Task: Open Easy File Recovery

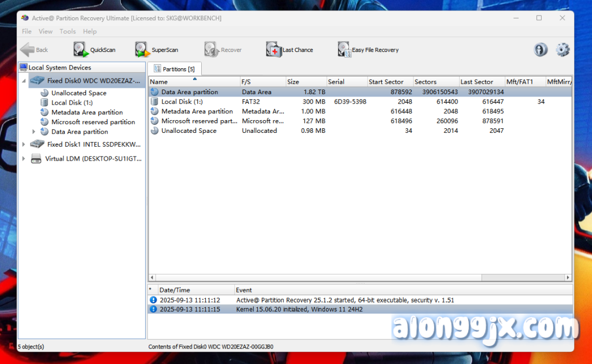Action: coord(368,50)
